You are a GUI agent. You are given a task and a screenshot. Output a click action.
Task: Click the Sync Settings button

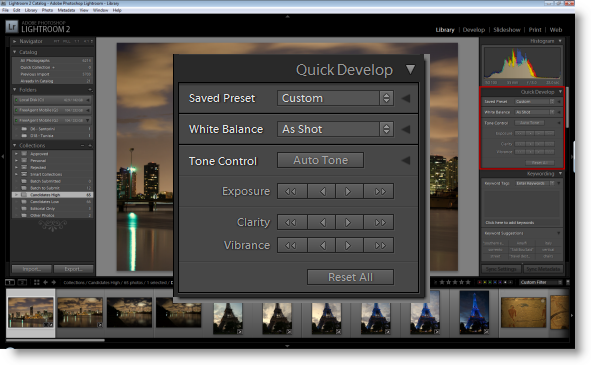tap(501, 269)
